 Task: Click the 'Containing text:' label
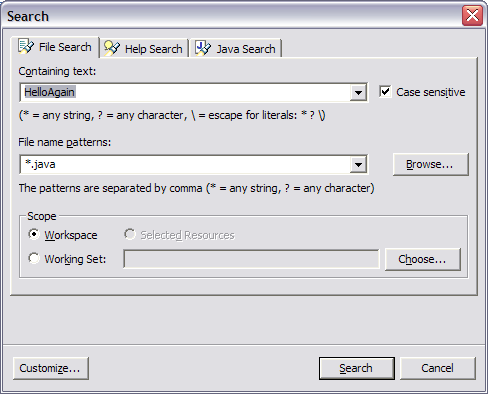click(57, 71)
